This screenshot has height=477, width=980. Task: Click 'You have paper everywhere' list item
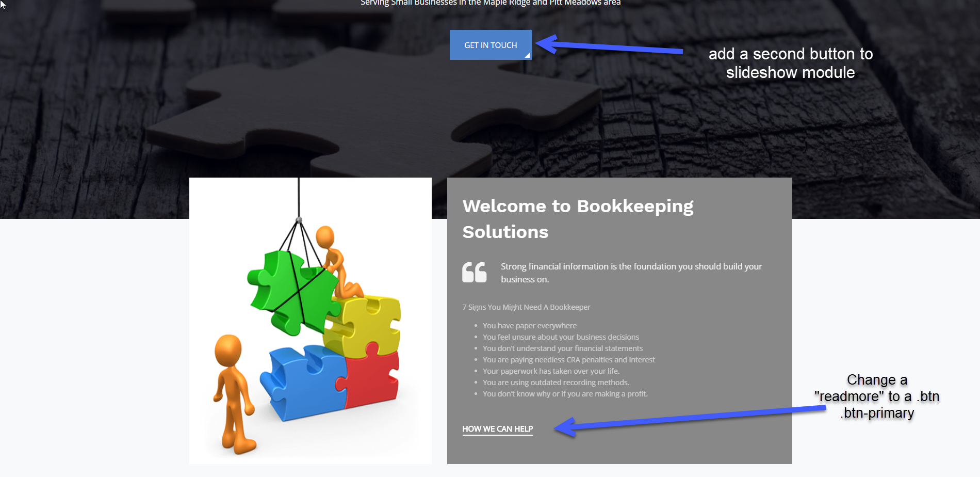click(530, 326)
